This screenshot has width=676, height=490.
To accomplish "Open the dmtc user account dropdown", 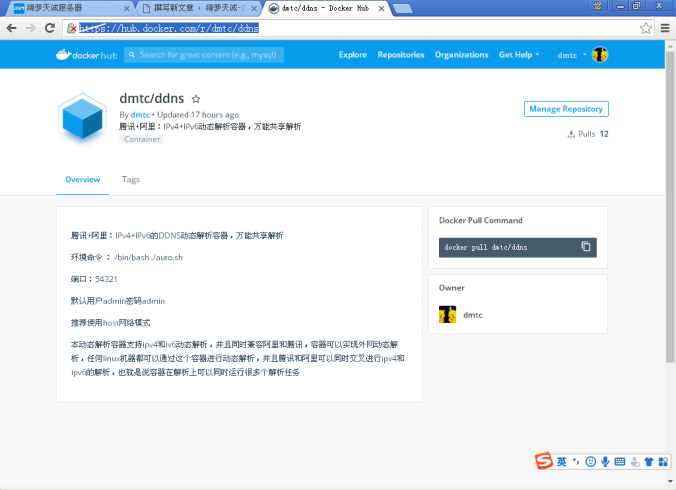I will click(x=573, y=55).
